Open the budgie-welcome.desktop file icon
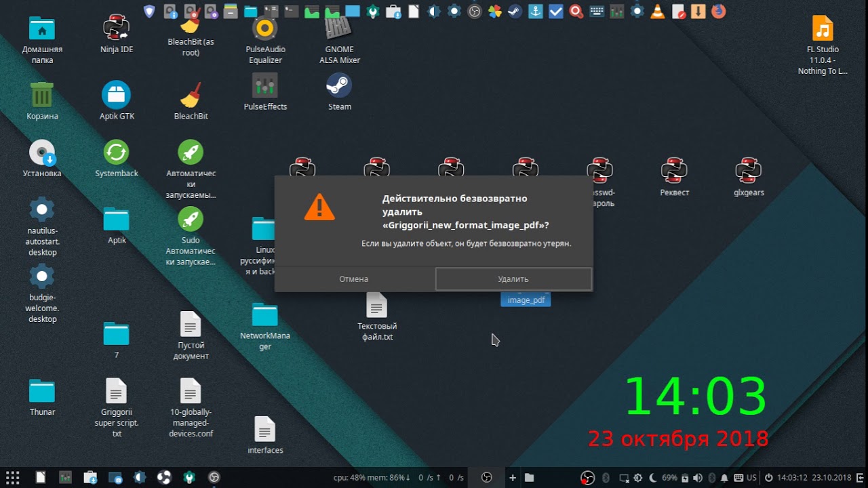Viewport: 868px width, 488px height. pyautogui.click(x=42, y=277)
